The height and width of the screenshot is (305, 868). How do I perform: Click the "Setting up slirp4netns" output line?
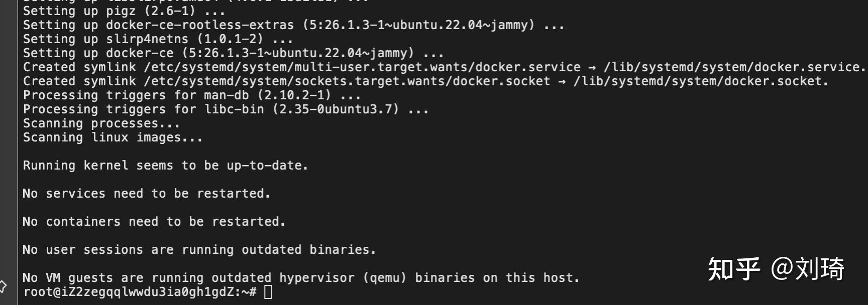pos(158,39)
